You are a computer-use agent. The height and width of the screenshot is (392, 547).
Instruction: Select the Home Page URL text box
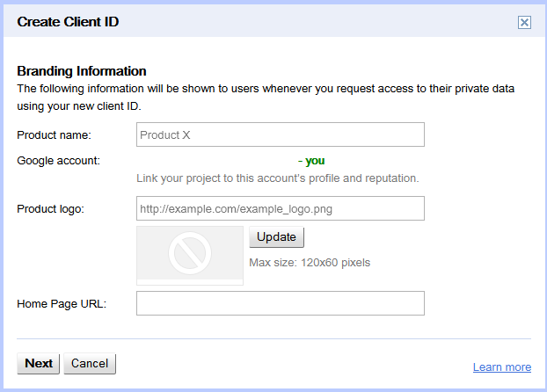coord(281,303)
